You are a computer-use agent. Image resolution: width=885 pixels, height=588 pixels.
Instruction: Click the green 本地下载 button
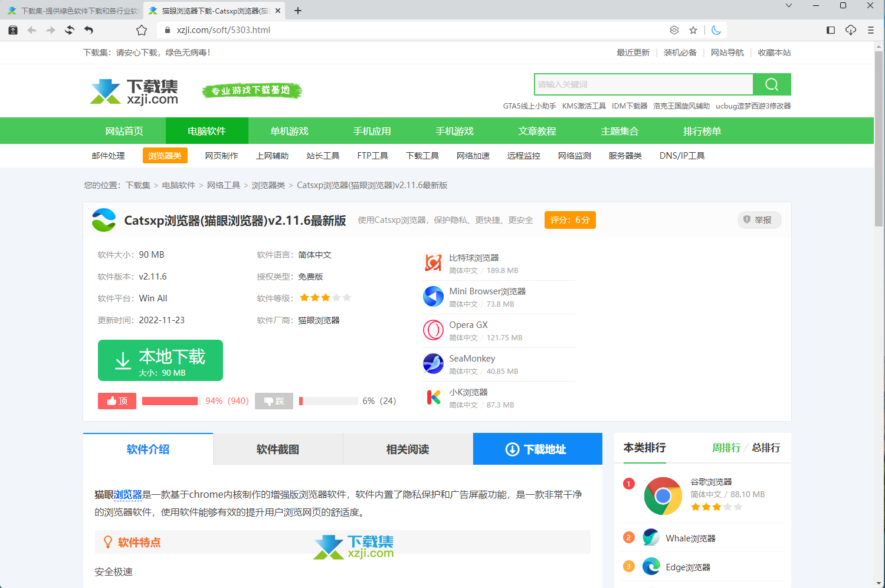(160, 360)
